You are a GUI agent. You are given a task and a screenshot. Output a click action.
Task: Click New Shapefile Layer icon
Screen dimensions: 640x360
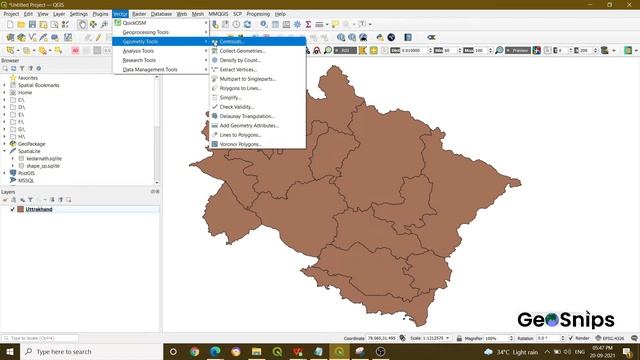[32, 38]
